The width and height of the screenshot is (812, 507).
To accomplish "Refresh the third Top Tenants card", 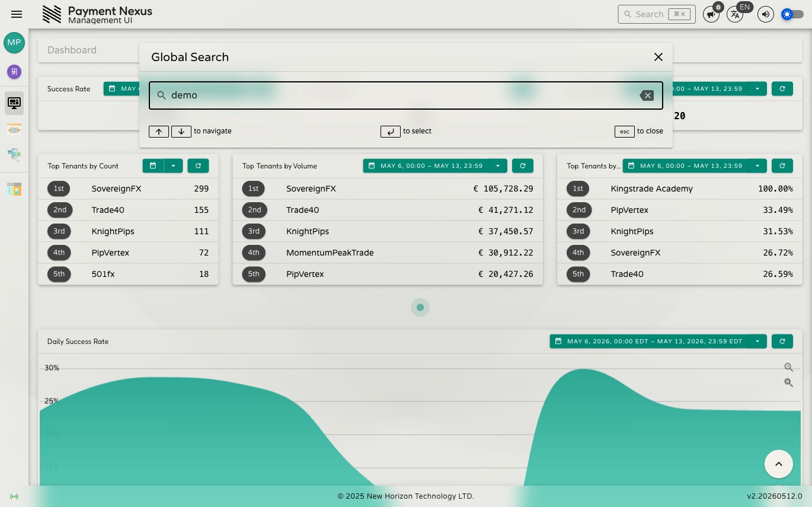I will (x=782, y=166).
